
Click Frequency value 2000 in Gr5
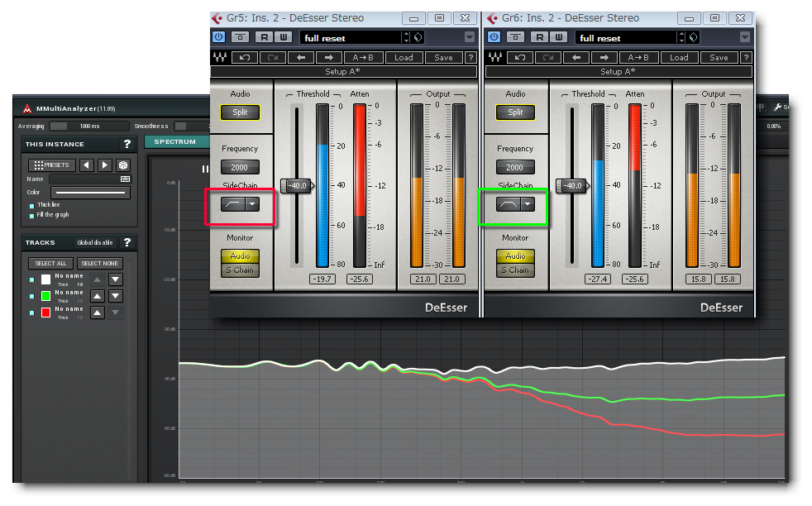point(240,167)
